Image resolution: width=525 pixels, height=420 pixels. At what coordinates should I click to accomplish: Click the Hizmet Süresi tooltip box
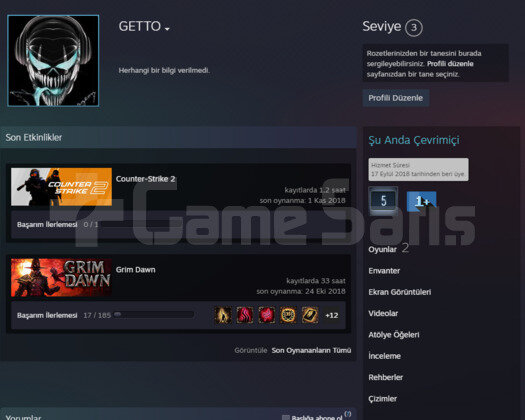coord(418,169)
